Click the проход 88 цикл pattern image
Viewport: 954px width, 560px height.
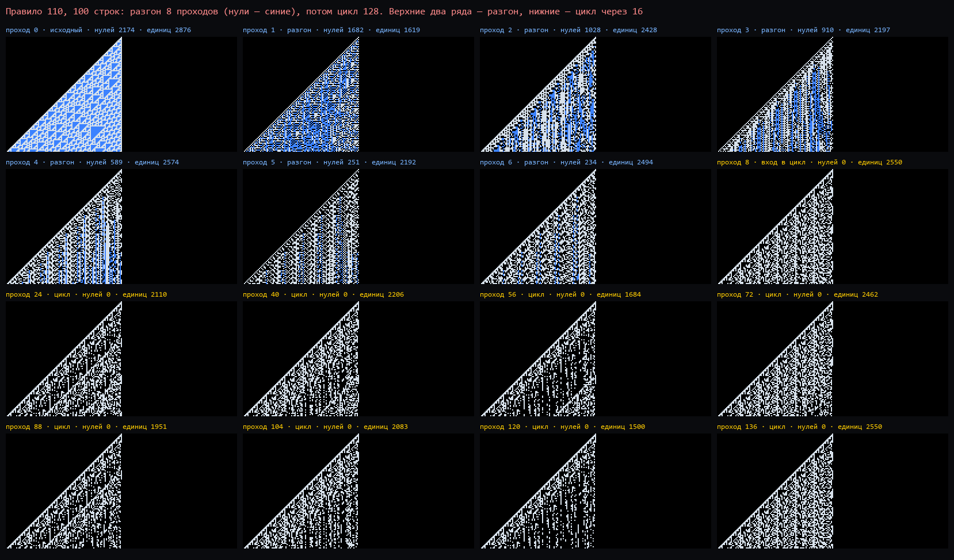121,491
